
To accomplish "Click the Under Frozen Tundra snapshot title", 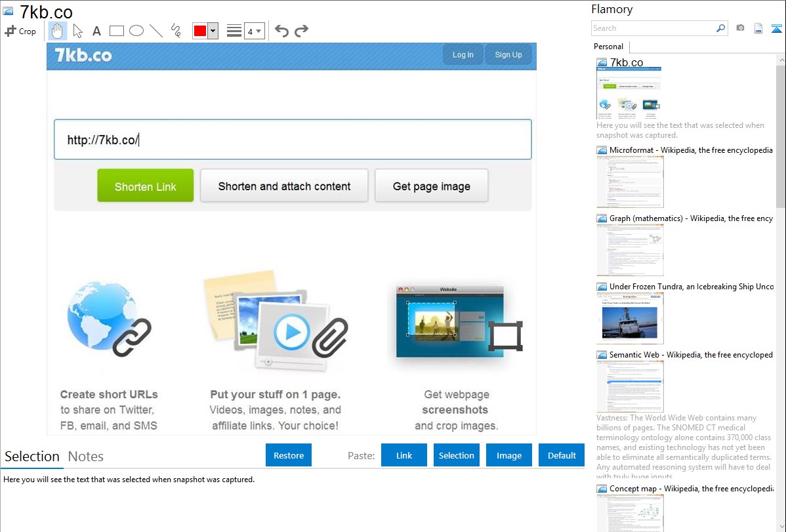I will 692,286.
